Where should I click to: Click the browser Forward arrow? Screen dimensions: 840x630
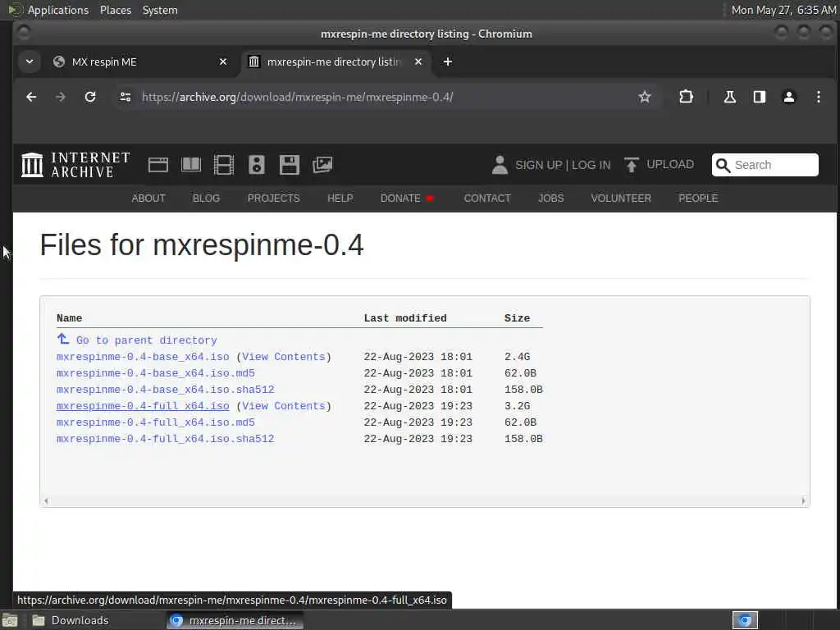[61, 97]
